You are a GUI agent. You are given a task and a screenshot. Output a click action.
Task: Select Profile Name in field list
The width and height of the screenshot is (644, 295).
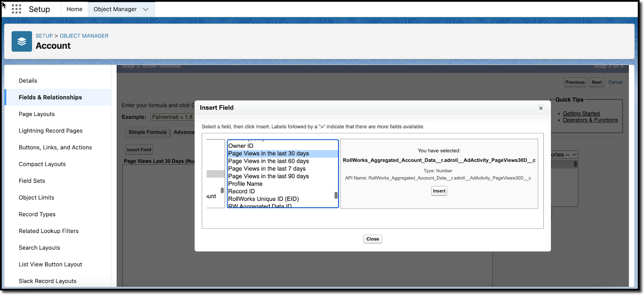(245, 184)
